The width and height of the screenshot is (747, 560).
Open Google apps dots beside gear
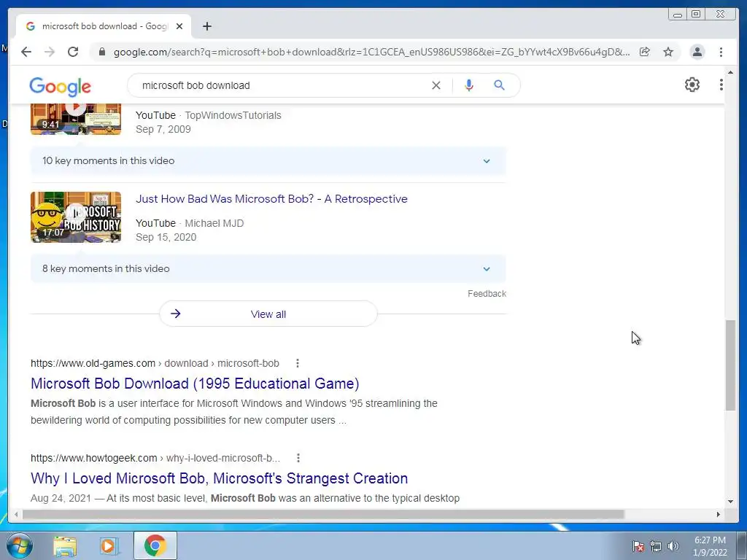721,85
